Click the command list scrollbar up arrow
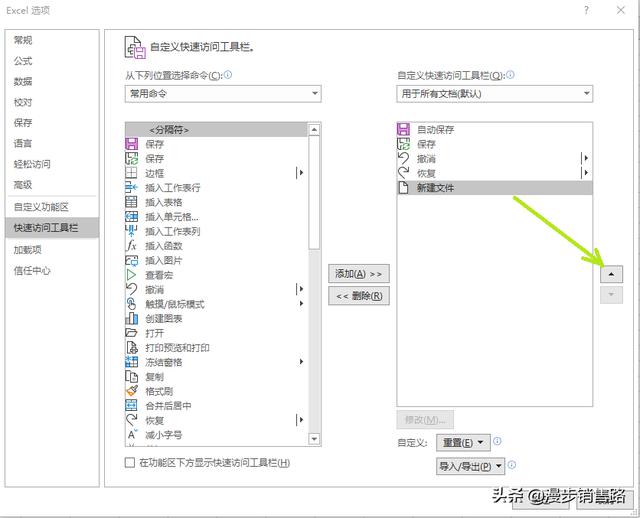This screenshot has width=640, height=518. click(314, 130)
